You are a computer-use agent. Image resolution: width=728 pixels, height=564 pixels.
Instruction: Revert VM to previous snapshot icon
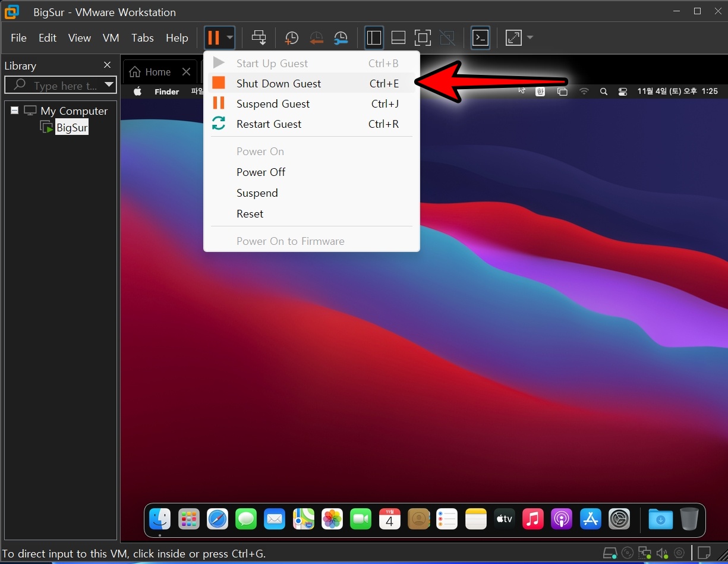click(x=316, y=38)
